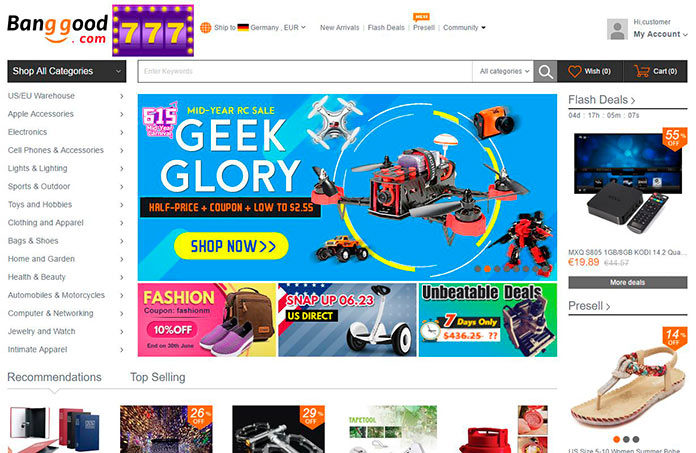This screenshot has width=696, height=453.
Task: Click the Enter Keywords search field
Action: coord(305,71)
